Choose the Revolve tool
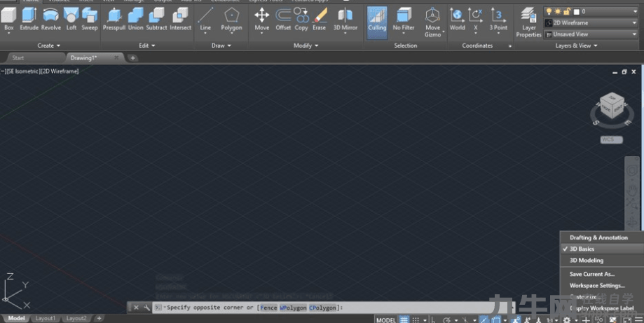 click(51, 20)
